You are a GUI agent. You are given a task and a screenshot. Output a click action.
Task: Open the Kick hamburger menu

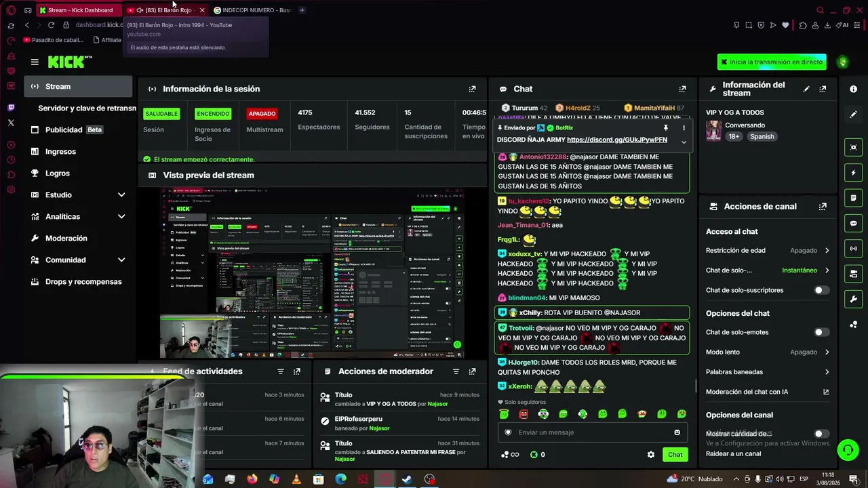click(x=35, y=62)
